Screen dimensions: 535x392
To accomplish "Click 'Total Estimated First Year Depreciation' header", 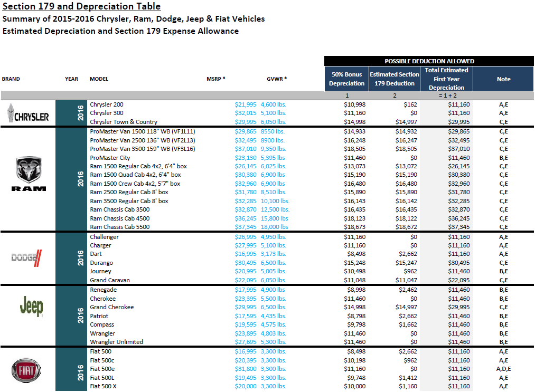I will [446, 79].
